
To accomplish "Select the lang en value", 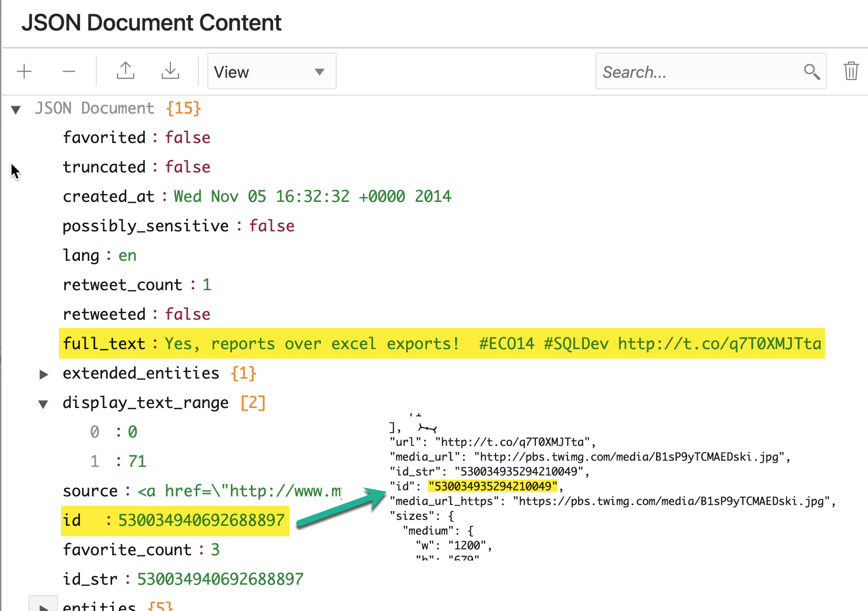I will [127, 255].
